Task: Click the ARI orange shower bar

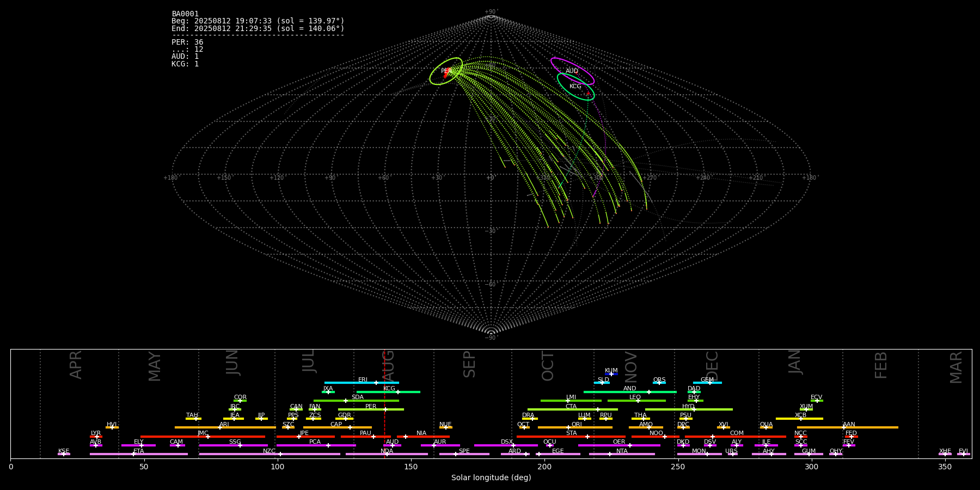Action: [x=225, y=427]
